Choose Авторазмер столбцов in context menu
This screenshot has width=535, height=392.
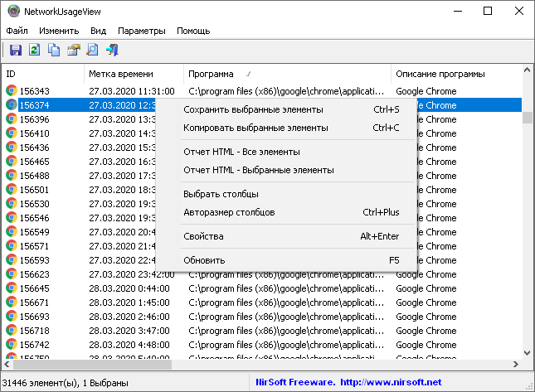[286, 212]
